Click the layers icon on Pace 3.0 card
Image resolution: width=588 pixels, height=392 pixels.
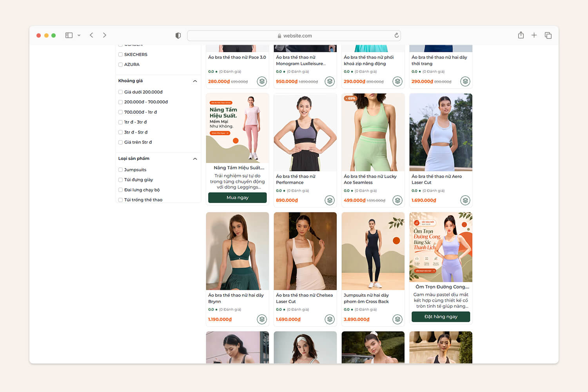262,81
